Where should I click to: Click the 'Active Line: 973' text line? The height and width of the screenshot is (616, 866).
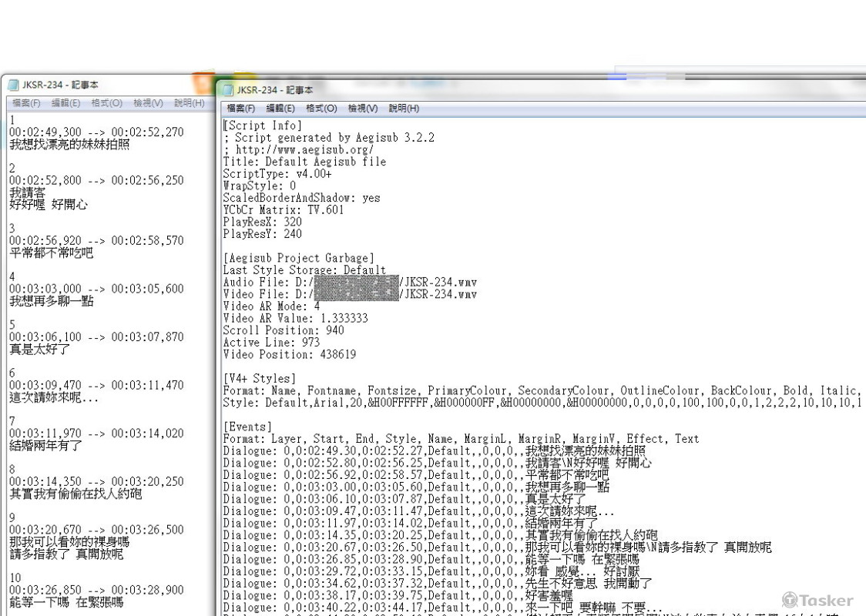click(271, 343)
